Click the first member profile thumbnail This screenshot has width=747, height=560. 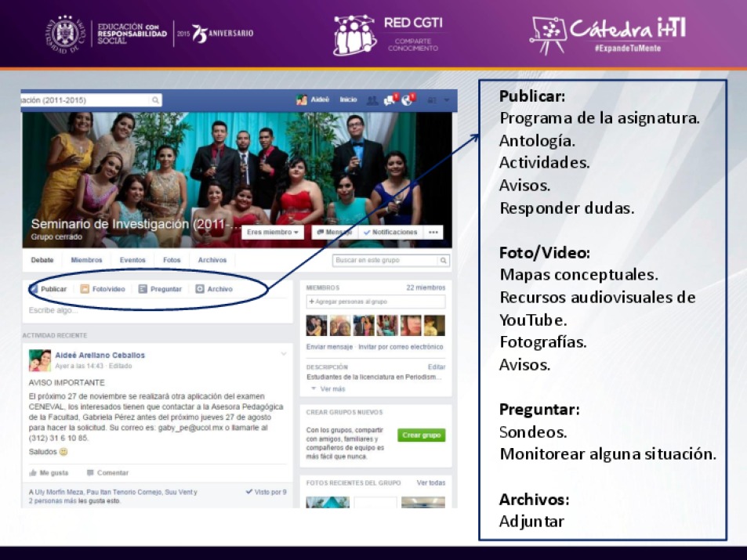(x=316, y=325)
